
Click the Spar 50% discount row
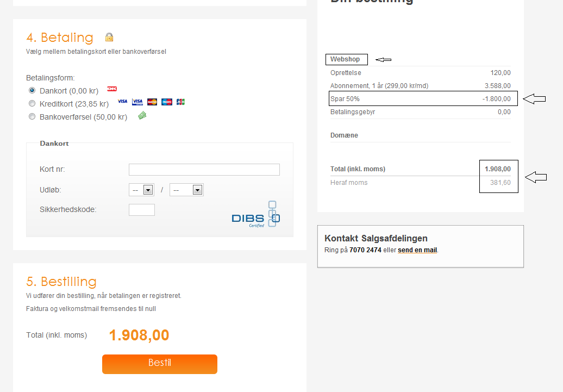[423, 99]
